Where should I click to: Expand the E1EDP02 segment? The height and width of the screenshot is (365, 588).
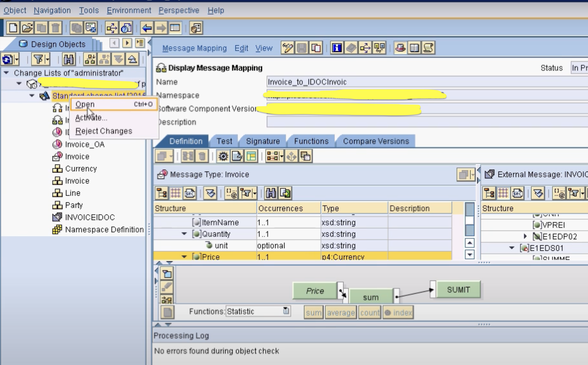[x=525, y=236]
